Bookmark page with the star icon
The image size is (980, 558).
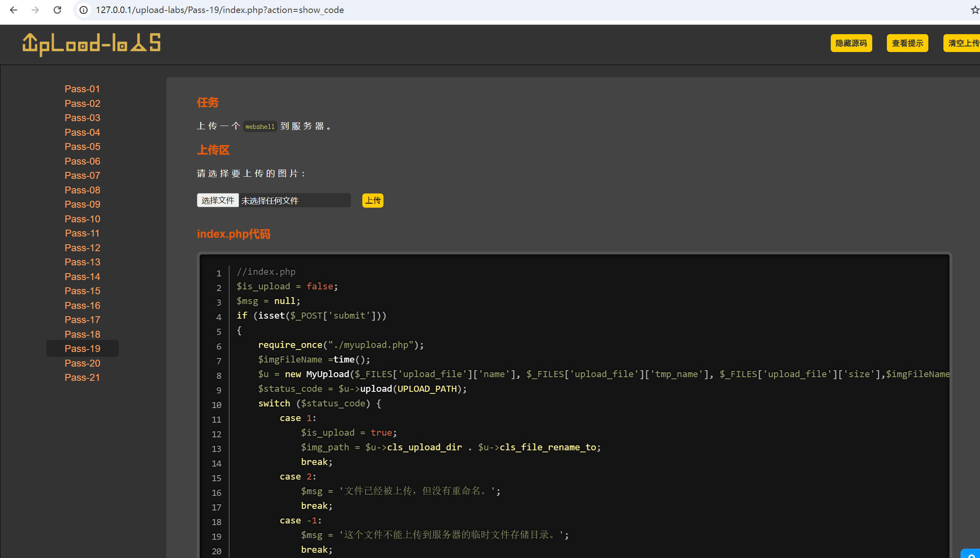[975, 10]
